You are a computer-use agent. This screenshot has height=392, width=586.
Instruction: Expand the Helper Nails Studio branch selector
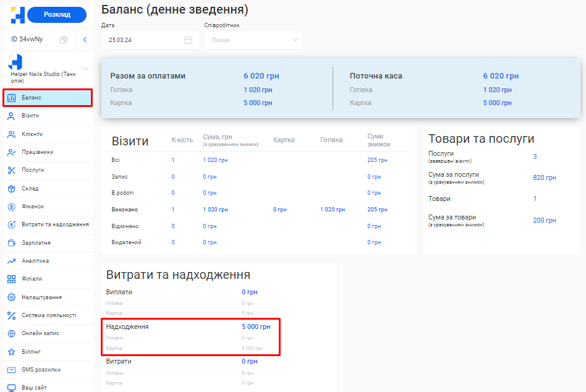pyautogui.click(x=85, y=69)
